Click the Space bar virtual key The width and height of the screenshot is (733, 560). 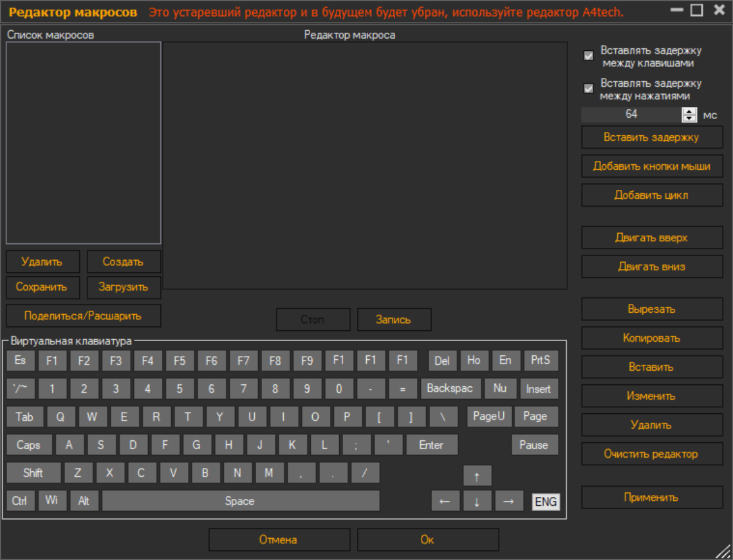coord(241,501)
